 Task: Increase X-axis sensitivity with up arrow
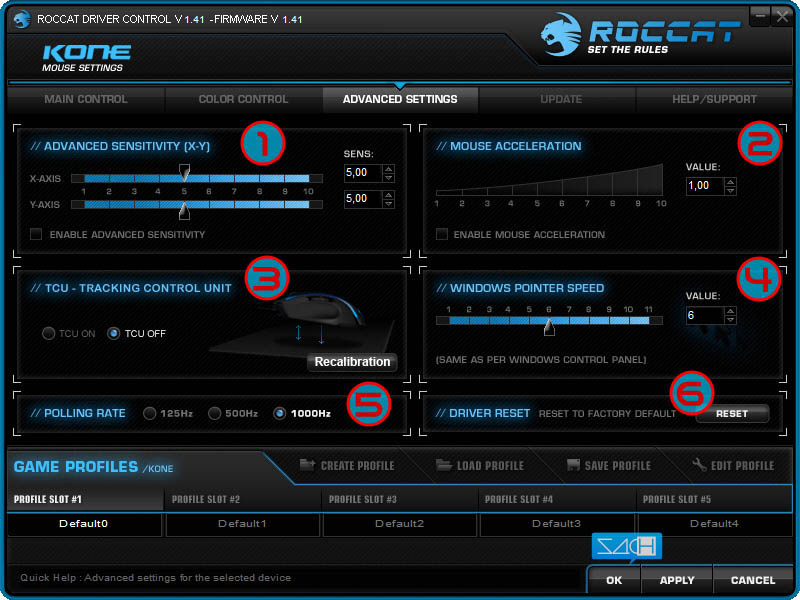(x=389, y=169)
